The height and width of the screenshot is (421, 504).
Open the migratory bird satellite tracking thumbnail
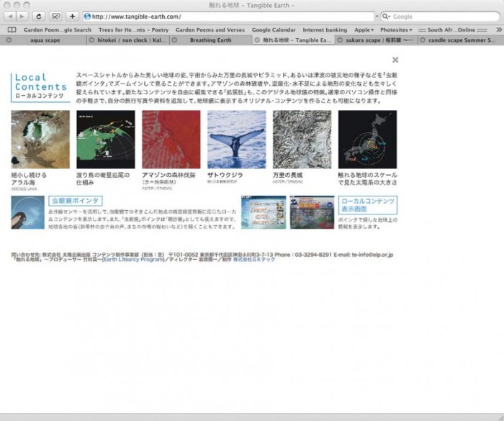(x=106, y=140)
